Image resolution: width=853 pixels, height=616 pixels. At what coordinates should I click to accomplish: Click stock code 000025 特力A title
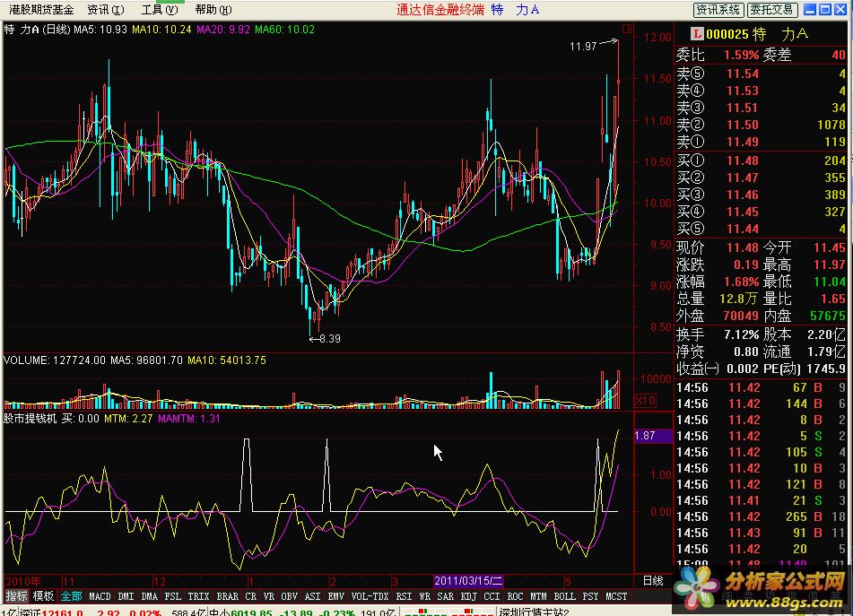(x=757, y=34)
